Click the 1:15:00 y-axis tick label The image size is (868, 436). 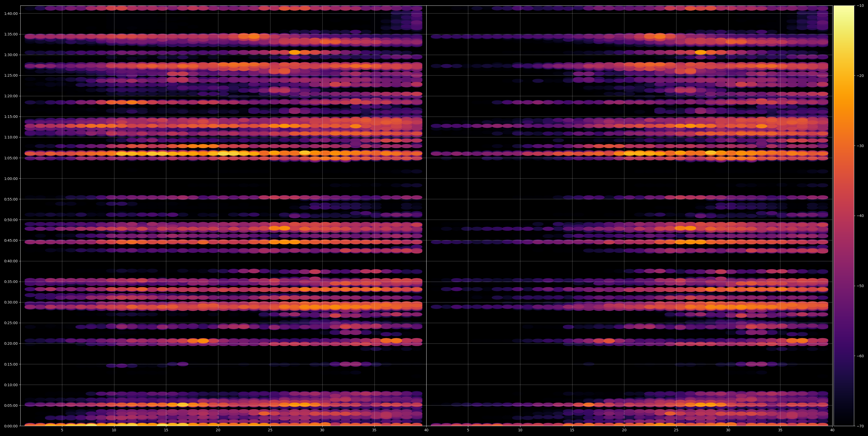tap(11, 117)
